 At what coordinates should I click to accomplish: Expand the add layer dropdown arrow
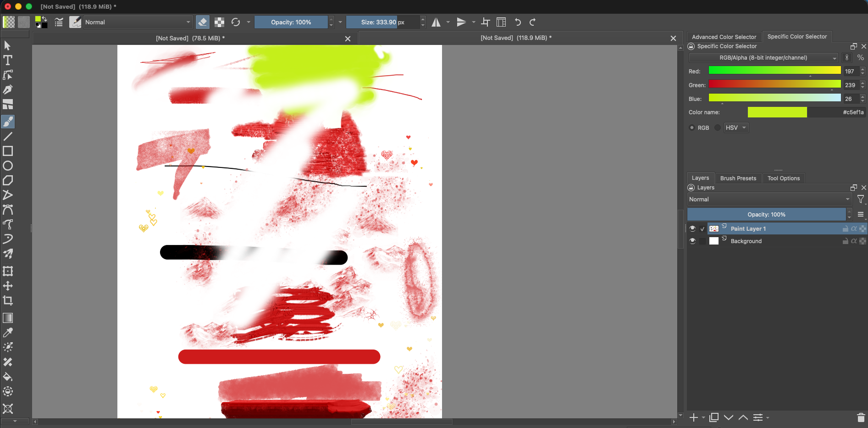coord(703,418)
